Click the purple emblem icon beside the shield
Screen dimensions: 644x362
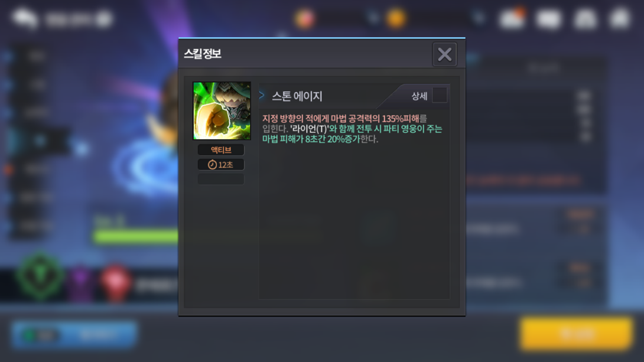coord(80,282)
